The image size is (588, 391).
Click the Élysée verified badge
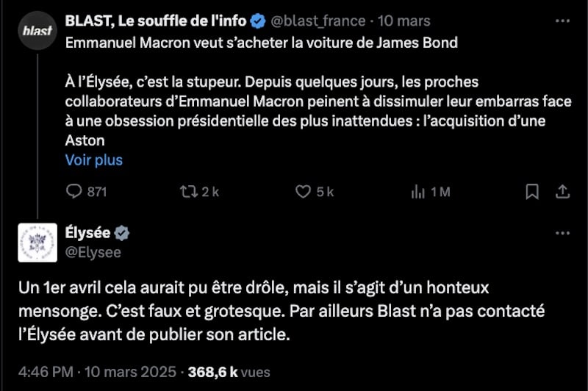pyautogui.click(x=122, y=233)
